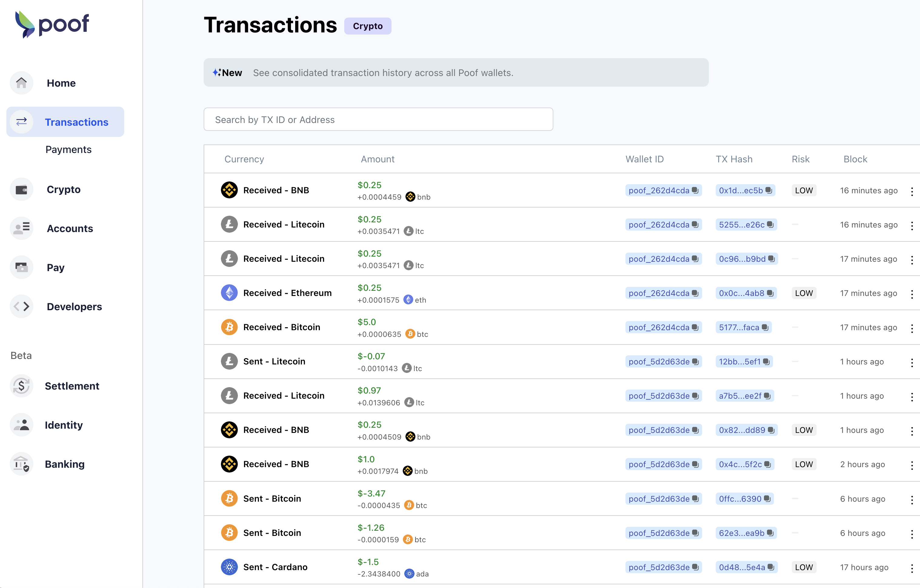The image size is (920, 588).
Task: Open Developers code brackets icon
Action: tap(22, 306)
